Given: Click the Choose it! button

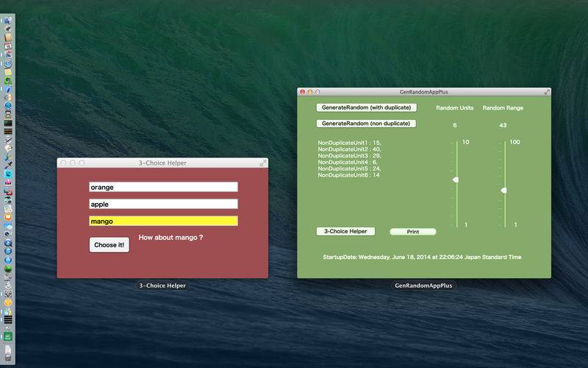Looking at the screenshot, I should pos(109,245).
